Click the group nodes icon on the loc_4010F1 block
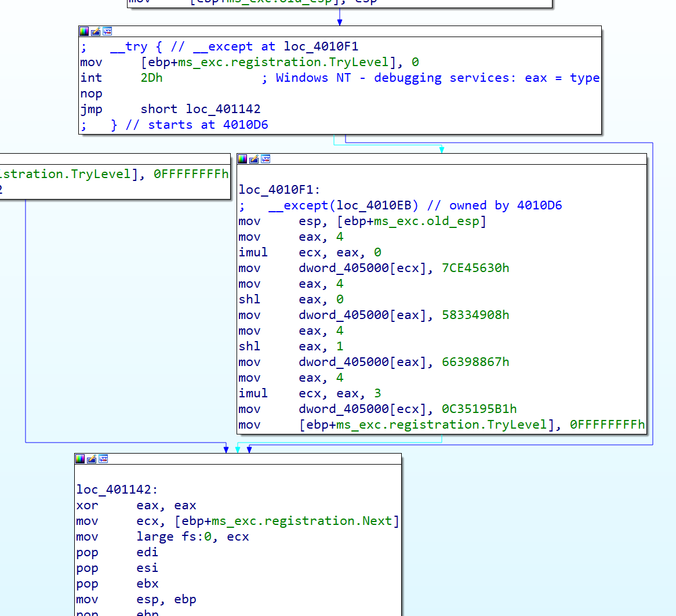 point(266,159)
